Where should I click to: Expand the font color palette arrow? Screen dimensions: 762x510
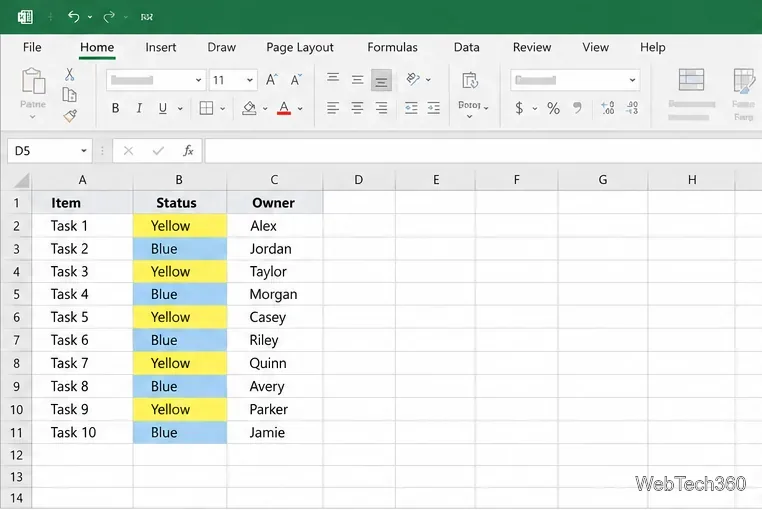(300, 108)
